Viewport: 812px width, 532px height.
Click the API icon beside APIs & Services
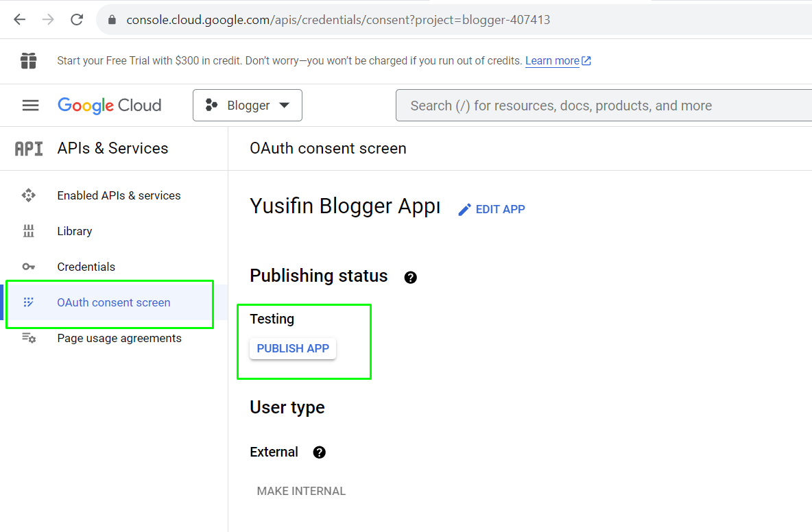[29, 149]
